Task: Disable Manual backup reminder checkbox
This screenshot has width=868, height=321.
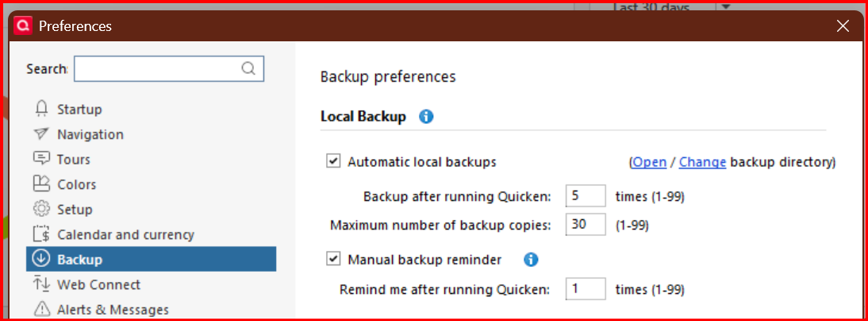Action: (333, 259)
